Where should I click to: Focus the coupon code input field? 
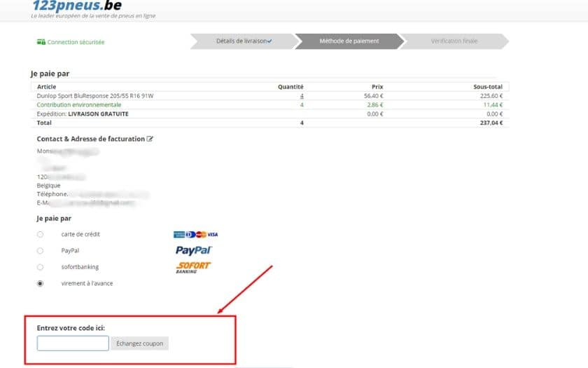click(x=73, y=343)
